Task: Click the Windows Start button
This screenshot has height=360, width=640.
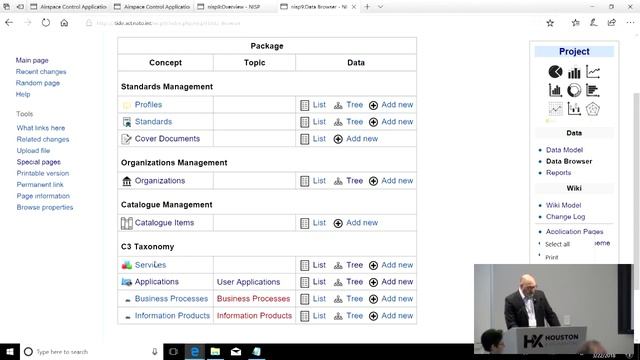Action: pos(10,351)
